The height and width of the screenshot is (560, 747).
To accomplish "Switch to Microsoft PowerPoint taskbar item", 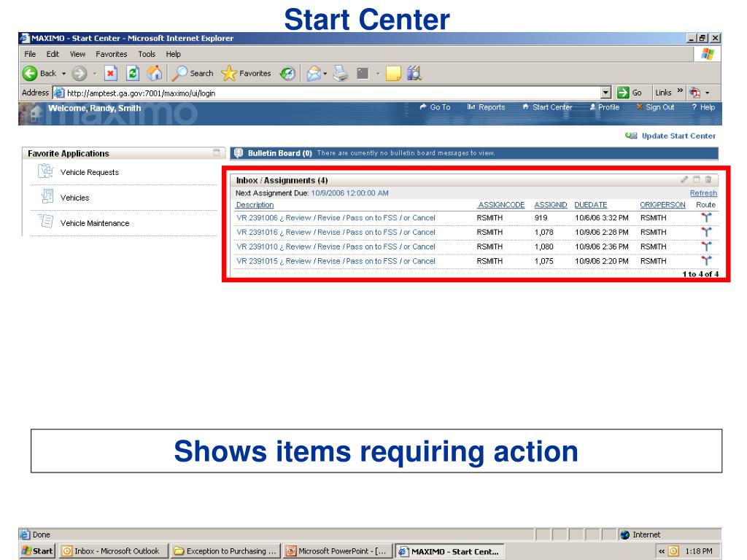I will 338,551.
